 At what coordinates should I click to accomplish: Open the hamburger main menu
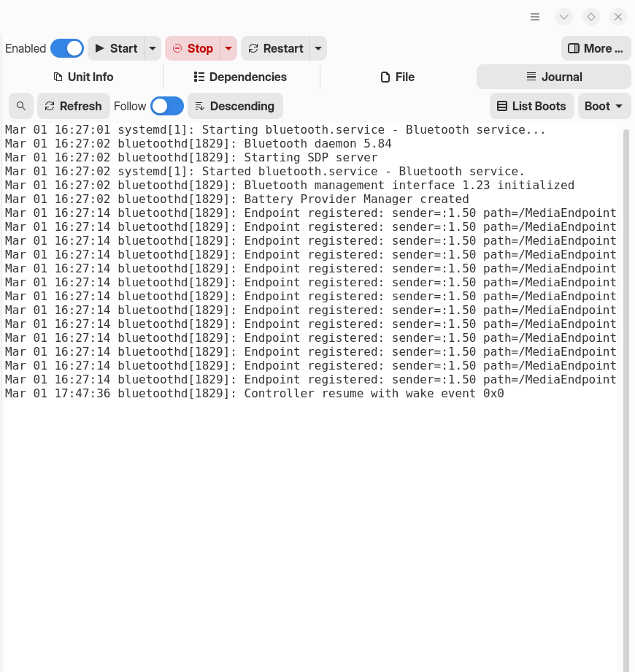(x=535, y=17)
